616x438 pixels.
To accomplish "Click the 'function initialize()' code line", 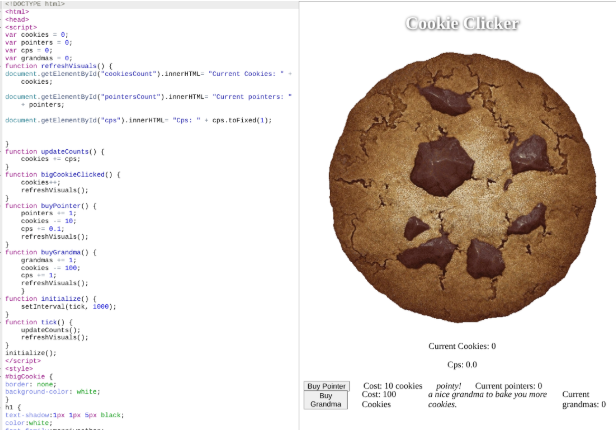I will pyautogui.click(x=51, y=299).
